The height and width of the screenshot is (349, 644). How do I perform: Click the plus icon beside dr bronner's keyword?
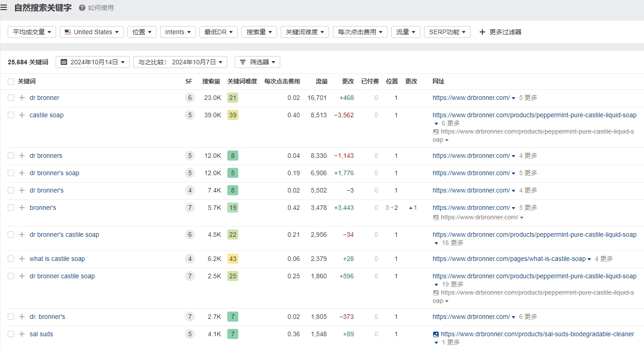pyautogui.click(x=22, y=190)
